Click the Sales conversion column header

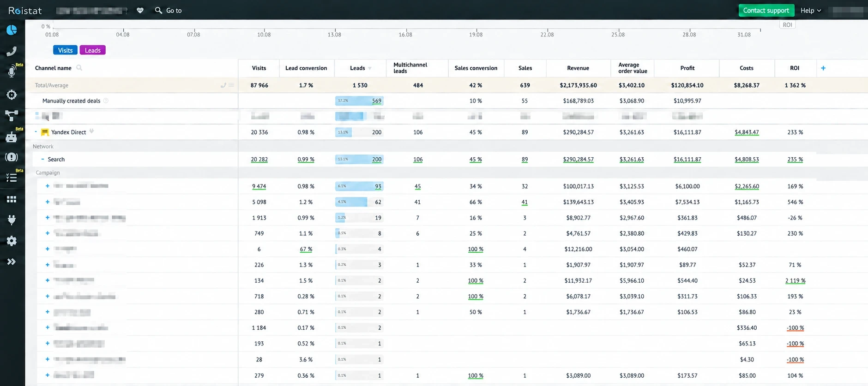(x=476, y=68)
